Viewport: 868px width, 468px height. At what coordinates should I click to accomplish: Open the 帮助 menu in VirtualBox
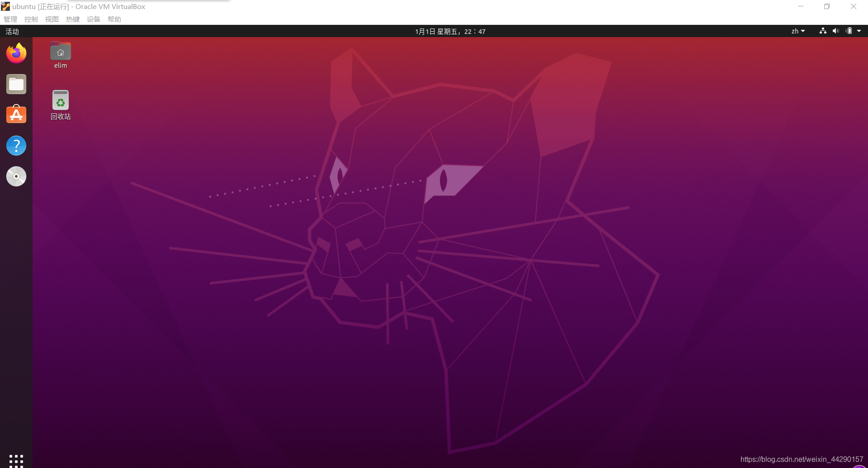114,19
